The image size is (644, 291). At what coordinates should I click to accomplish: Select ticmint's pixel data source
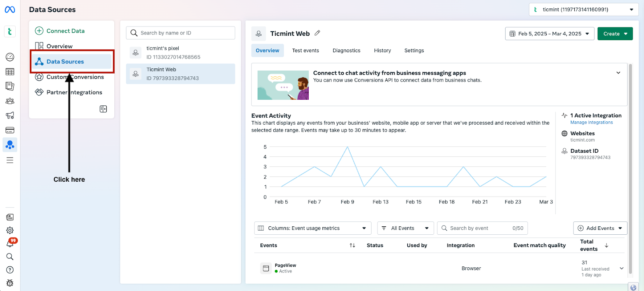click(x=180, y=53)
